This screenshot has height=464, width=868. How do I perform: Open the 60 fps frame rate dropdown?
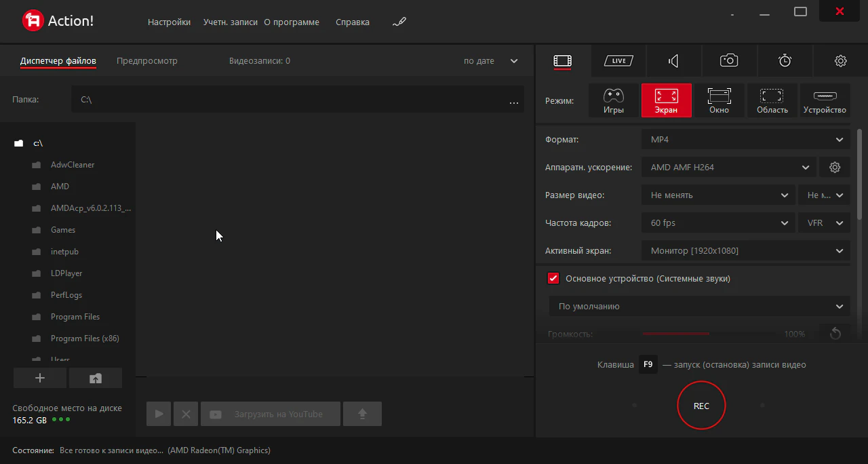[717, 223]
